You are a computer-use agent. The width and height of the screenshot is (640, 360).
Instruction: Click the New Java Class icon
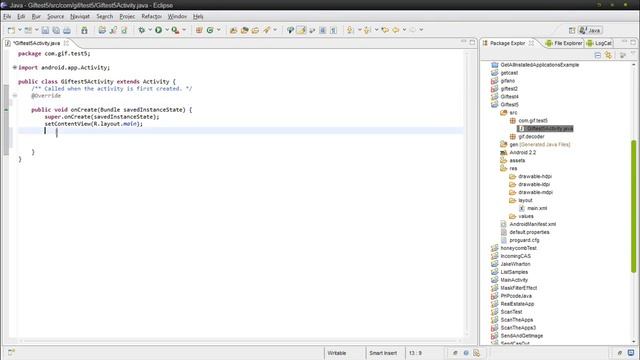pyautogui.click(x=210, y=30)
